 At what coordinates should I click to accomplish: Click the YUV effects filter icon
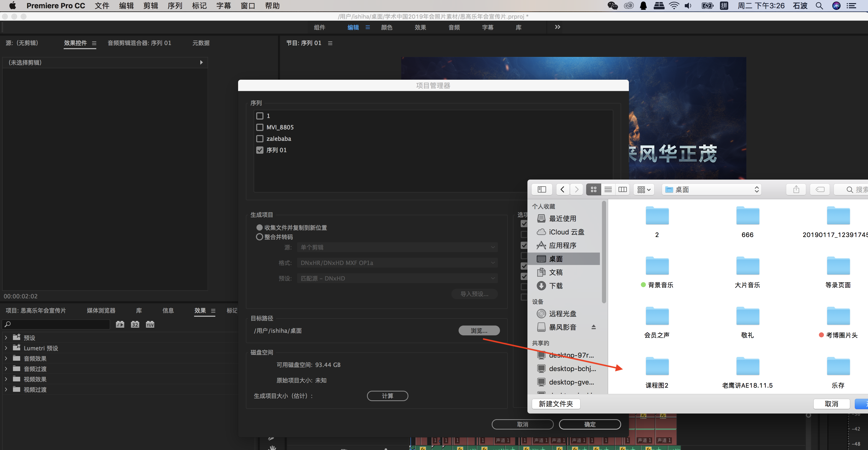(150, 324)
